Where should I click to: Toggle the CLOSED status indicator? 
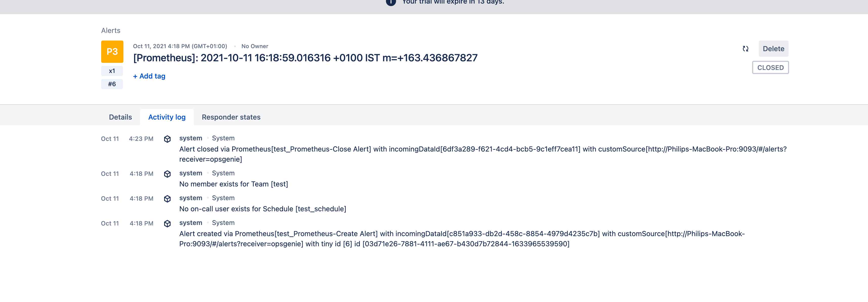click(x=770, y=67)
